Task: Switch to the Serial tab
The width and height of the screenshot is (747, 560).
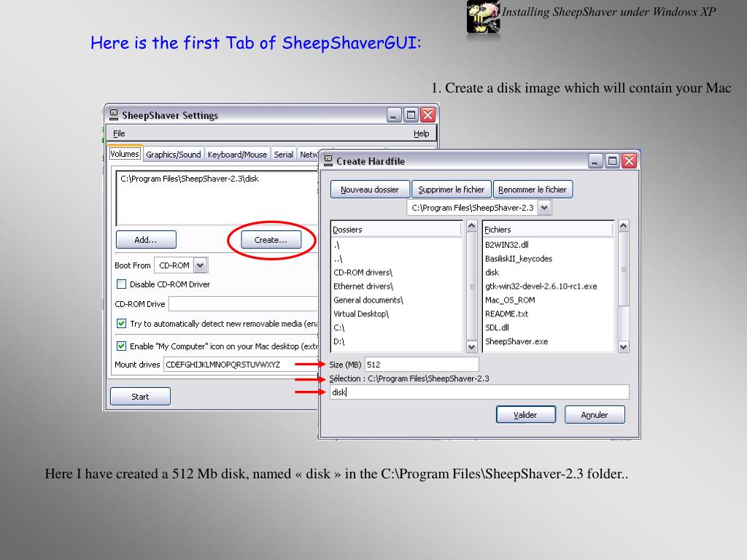Action: pyautogui.click(x=284, y=155)
